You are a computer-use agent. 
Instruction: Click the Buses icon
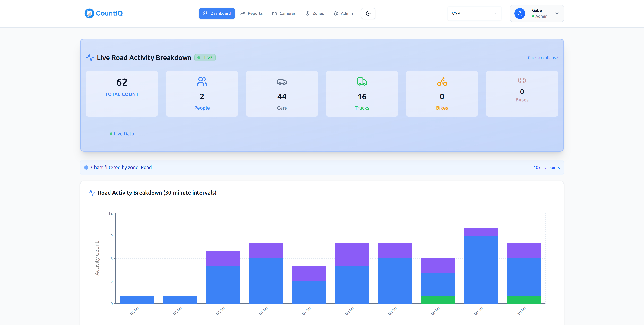(522, 81)
